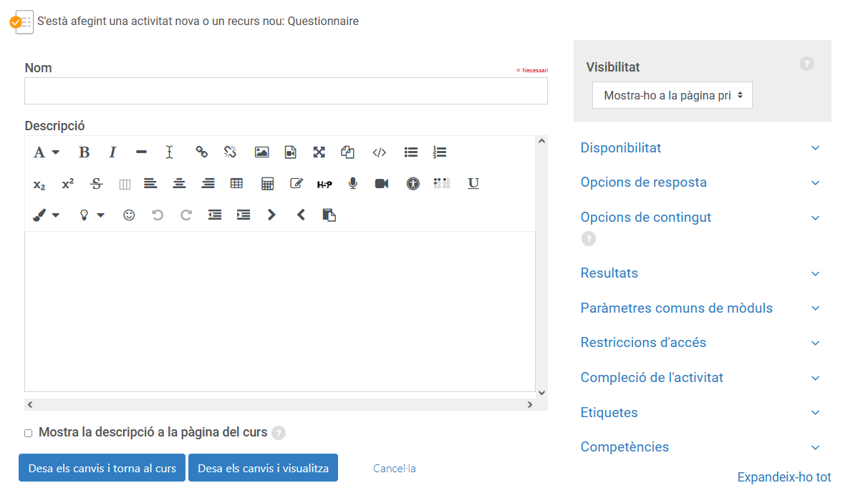Record audio with the microphone icon
Viewport: 868px width, 503px height.
[x=352, y=184]
